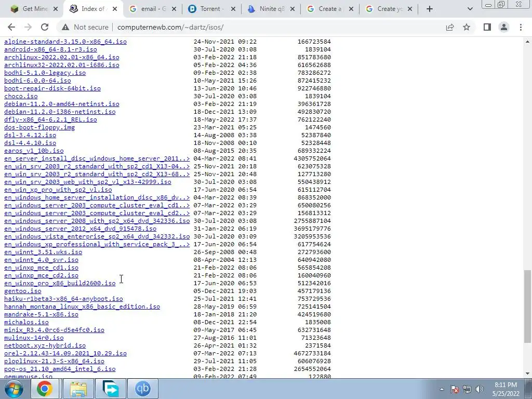Open the Windows Start menu
Image resolution: width=532 pixels, height=399 pixels.
[14, 389]
